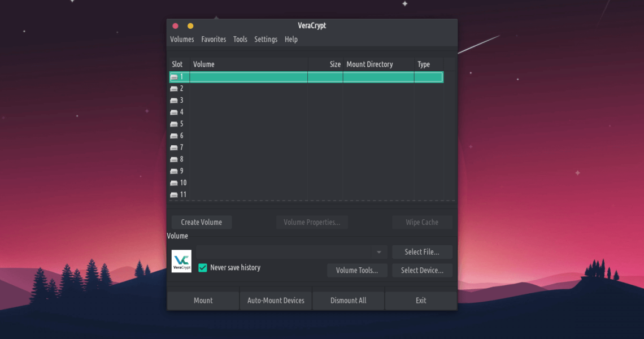Open the Settings menu

[266, 40]
